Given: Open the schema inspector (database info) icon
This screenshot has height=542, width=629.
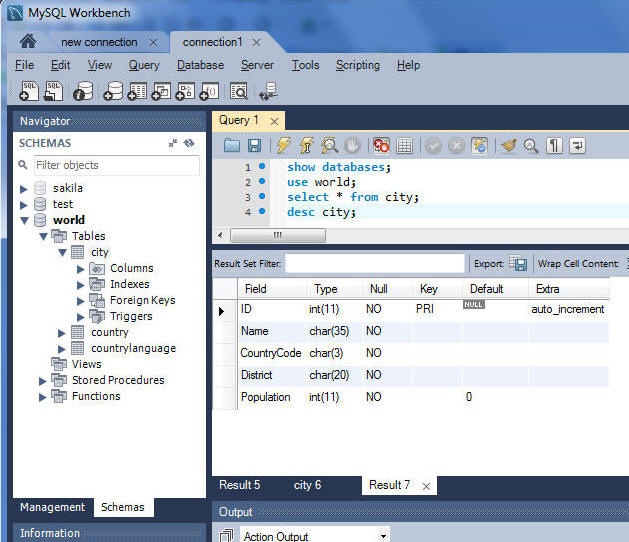Looking at the screenshot, I should (83, 91).
